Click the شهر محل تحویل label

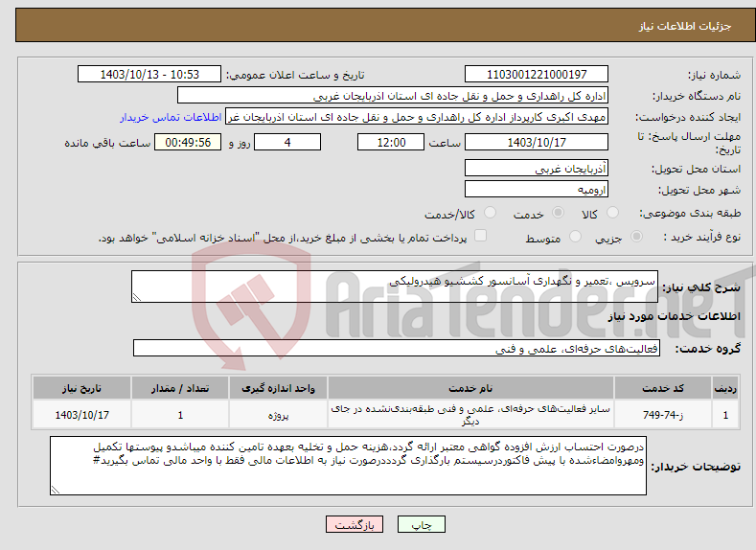tap(699, 190)
